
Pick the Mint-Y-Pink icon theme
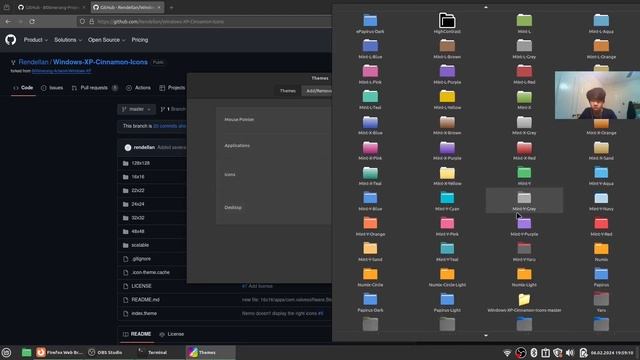[447, 226]
